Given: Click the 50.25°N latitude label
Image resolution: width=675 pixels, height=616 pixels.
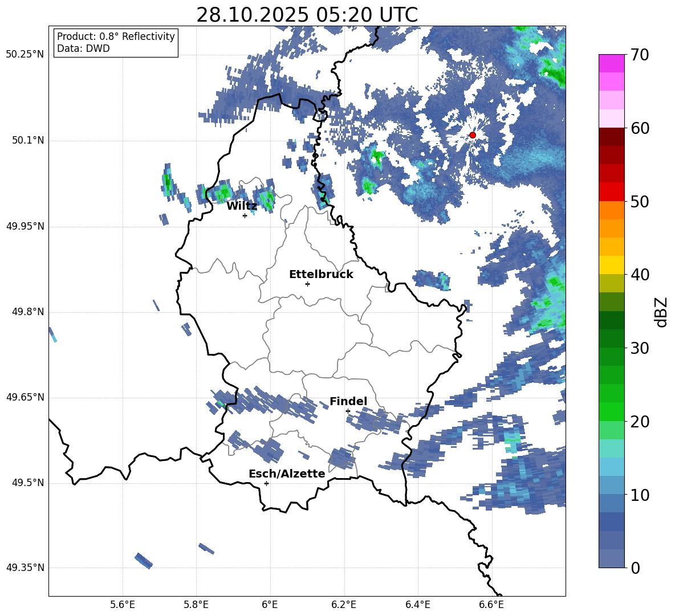Looking at the screenshot, I should click(25, 55).
